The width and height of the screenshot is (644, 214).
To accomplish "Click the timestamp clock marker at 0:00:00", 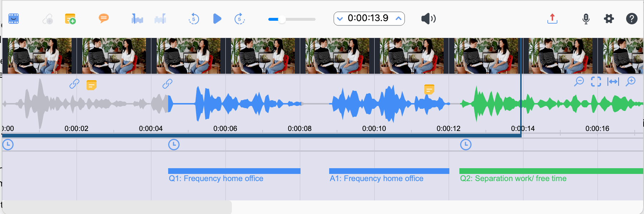I will point(8,145).
